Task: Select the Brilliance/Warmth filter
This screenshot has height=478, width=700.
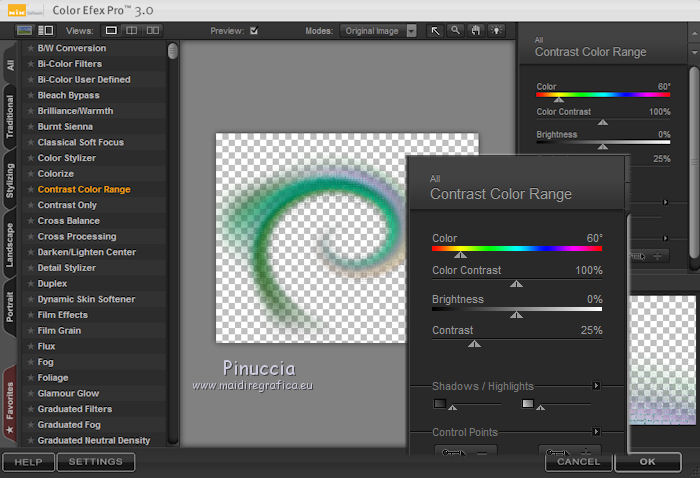Action: [x=75, y=111]
